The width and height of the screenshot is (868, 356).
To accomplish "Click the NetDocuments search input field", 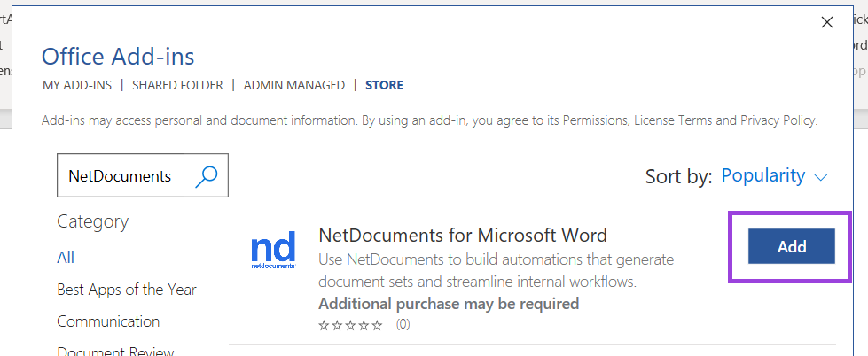I will pos(142,175).
